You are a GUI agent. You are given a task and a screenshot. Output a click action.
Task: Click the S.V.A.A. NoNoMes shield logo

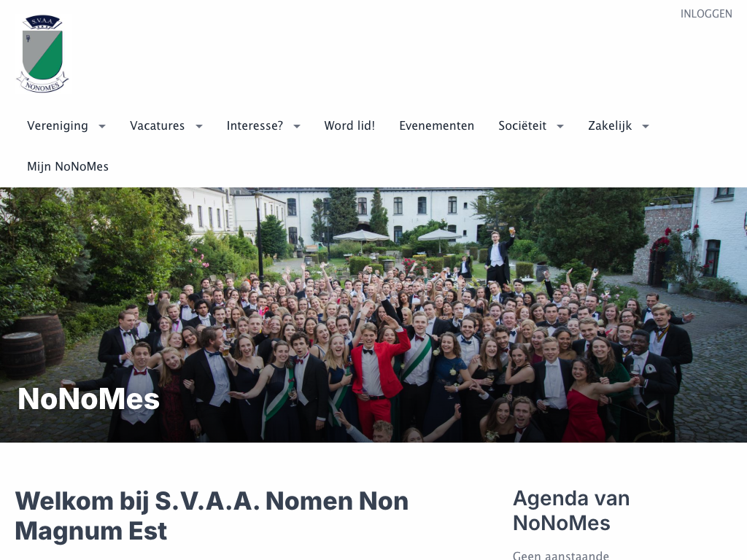pyautogui.click(x=42, y=54)
